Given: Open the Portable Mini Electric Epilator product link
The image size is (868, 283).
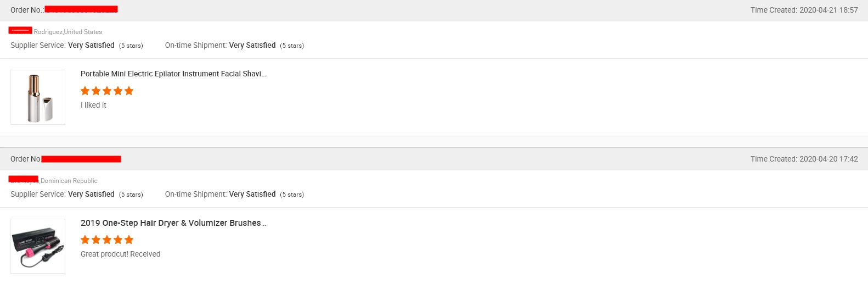Looking at the screenshot, I should click(x=173, y=74).
